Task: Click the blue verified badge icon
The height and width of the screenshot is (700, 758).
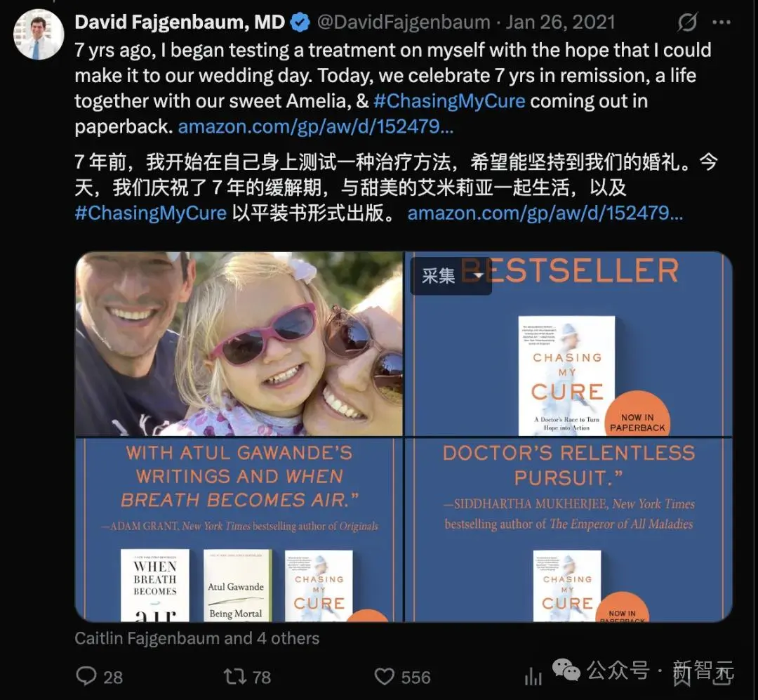Action: [300, 22]
